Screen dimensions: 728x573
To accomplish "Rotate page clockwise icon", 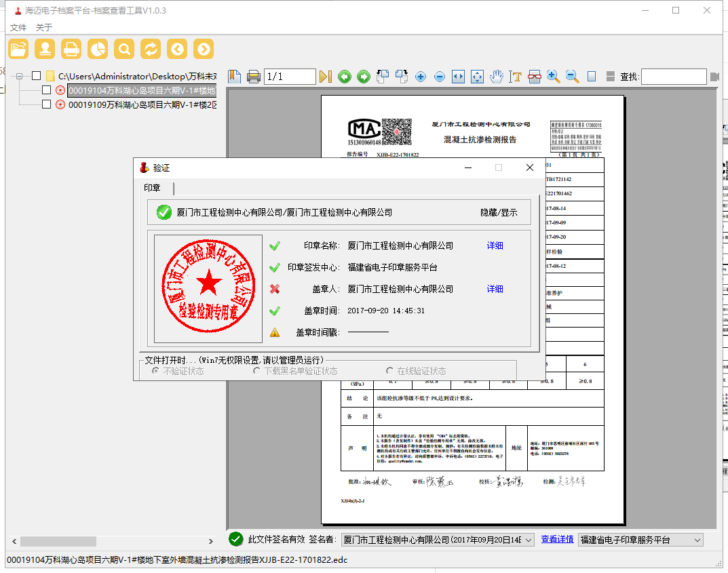I will 402,77.
